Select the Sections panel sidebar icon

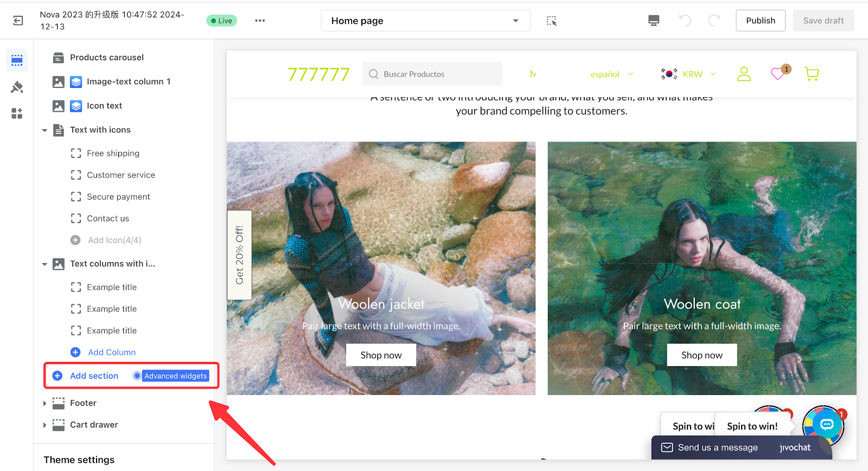click(x=17, y=60)
